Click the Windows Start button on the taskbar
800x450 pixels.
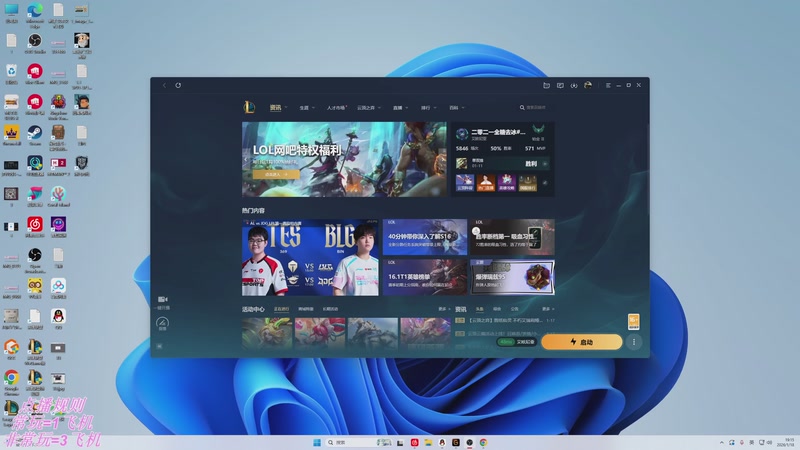coord(317,442)
